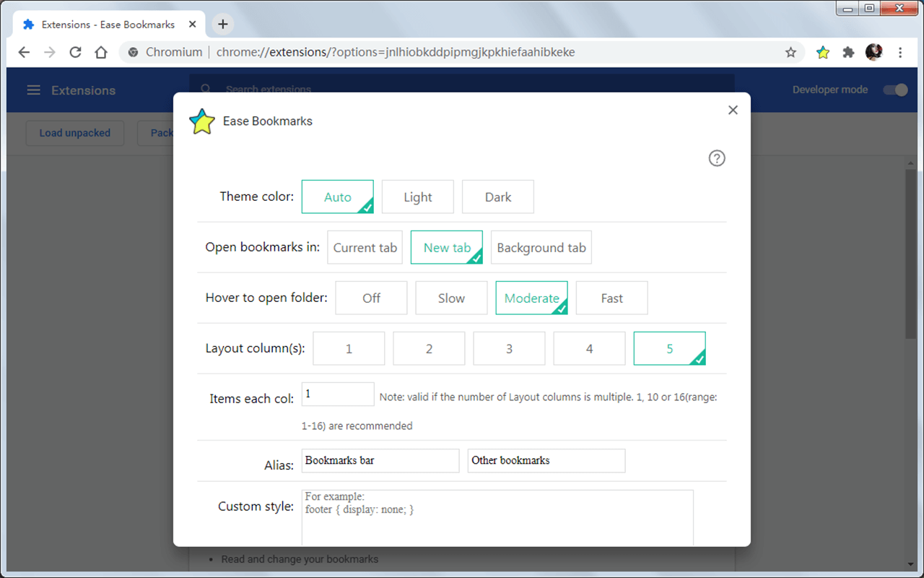Open the profile avatar menu

pyautogui.click(x=874, y=52)
